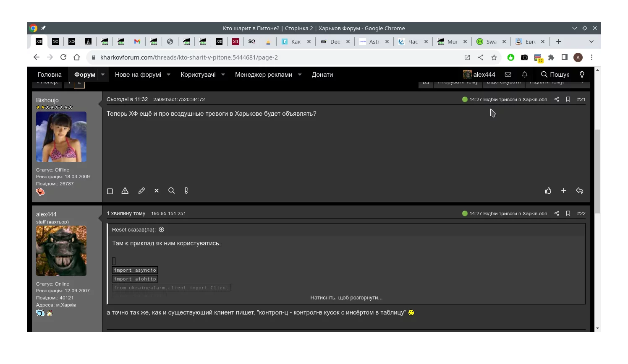Edit post #21 with the pencil icon
This screenshot has height=364, width=628.
point(141,191)
